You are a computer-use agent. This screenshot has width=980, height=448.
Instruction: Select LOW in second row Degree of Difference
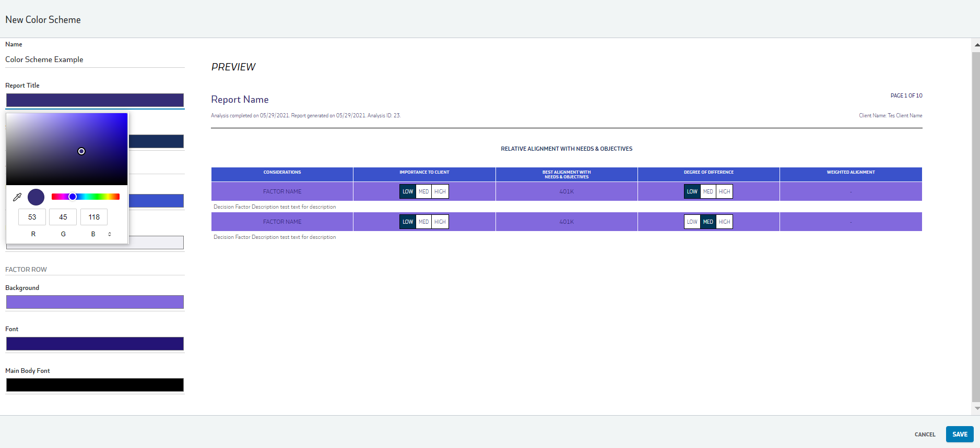click(692, 222)
